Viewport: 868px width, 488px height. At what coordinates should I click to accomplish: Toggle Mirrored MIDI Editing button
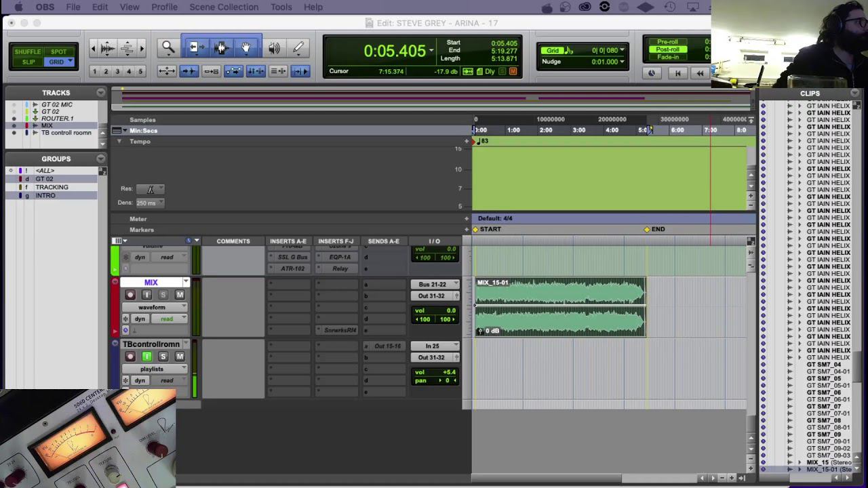pyautogui.click(x=211, y=71)
